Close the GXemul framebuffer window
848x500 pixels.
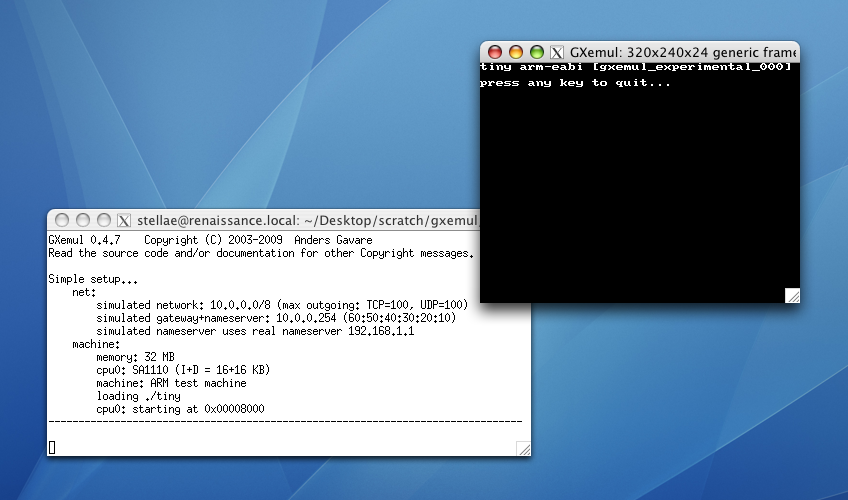pos(494,52)
